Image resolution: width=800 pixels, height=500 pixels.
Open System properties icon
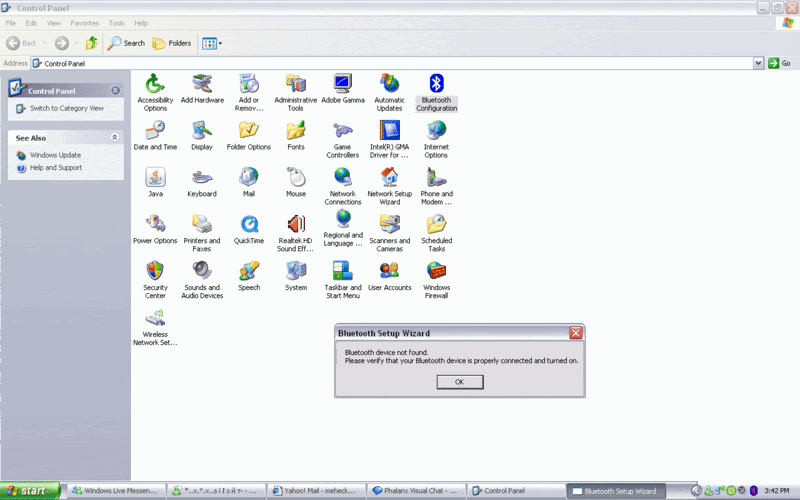tap(295, 277)
